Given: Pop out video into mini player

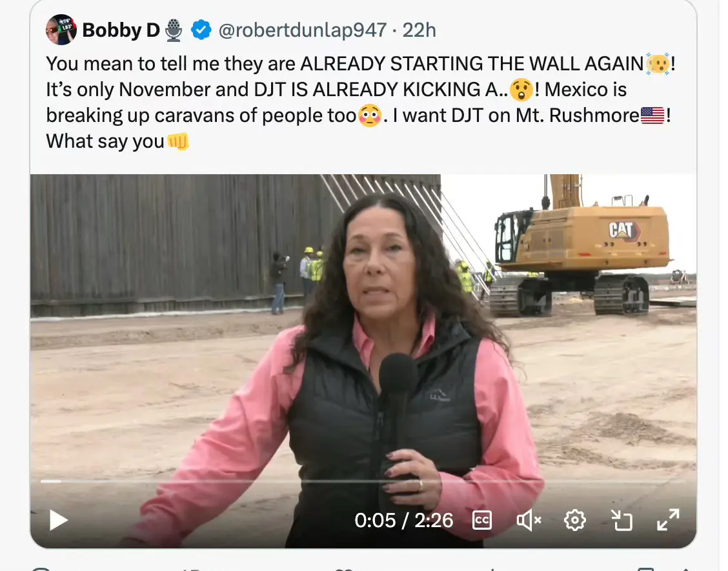Looking at the screenshot, I should click(622, 520).
